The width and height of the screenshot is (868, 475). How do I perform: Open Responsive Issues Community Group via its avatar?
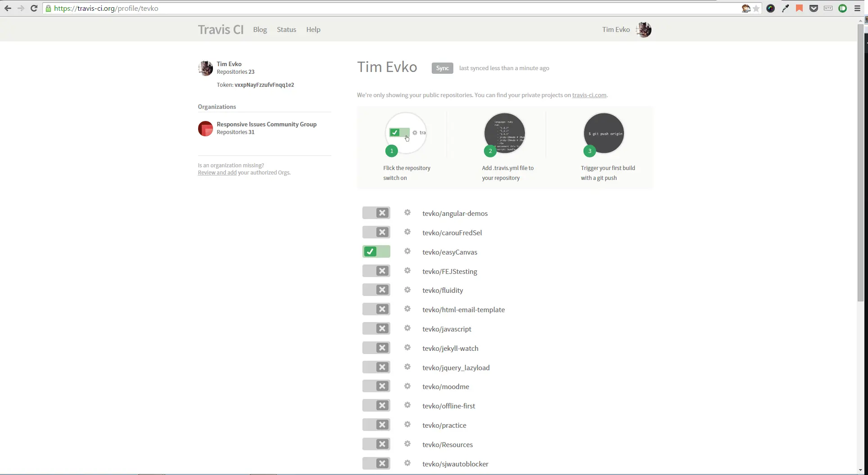pyautogui.click(x=205, y=129)
